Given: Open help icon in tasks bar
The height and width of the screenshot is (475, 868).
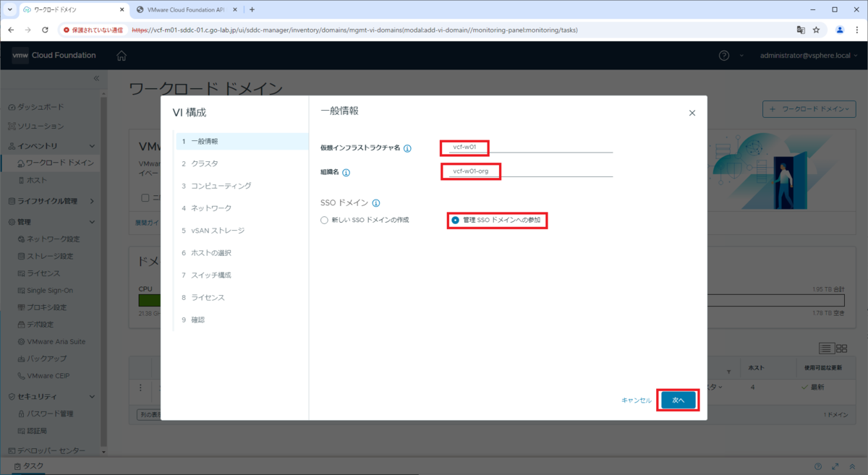Looking at the screenshot, I should [818, 466].
